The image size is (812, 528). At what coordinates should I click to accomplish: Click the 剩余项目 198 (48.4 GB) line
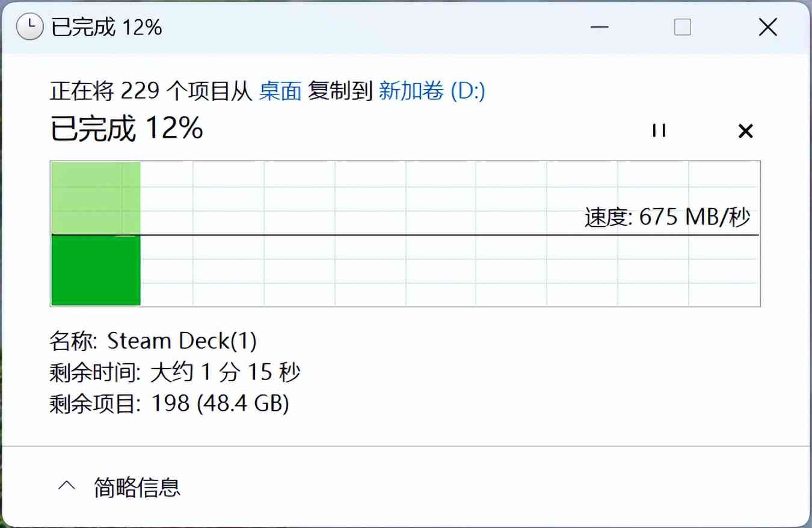tap(169, 404)
